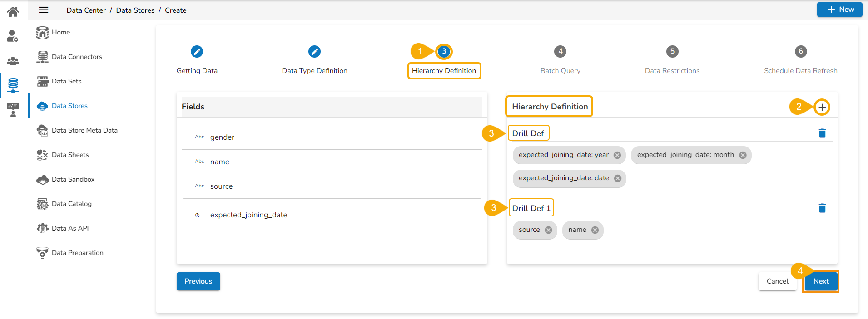868x319 pixels.
Task: Remove the name chip from Drill Def 1
Action: 595,230
